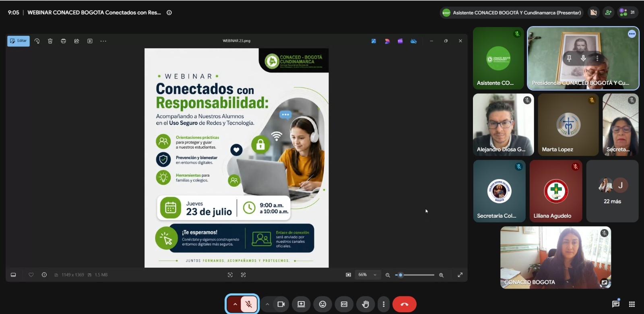Viewport: 644px width, 314px height.
Task: Open the photo viewer's three-dot more menu
Action: tap(103, 41)
